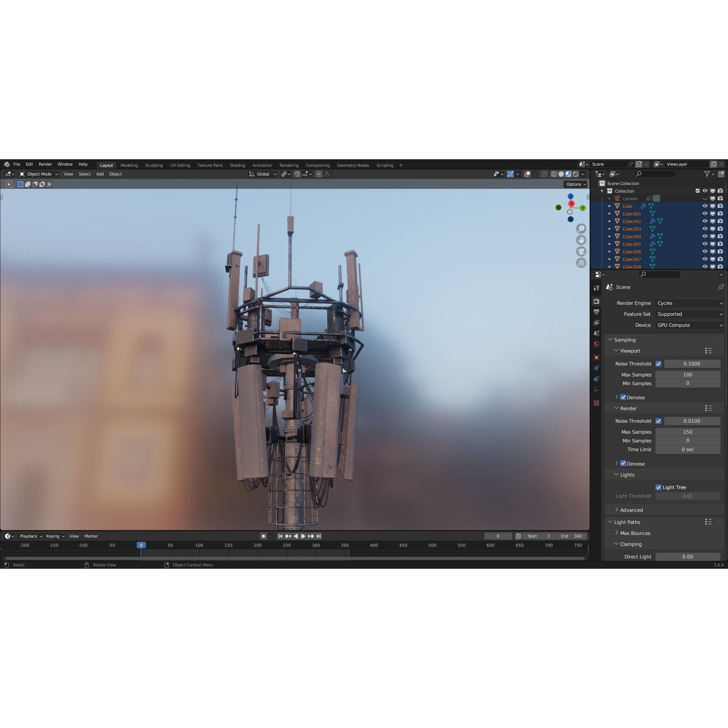Switch to the Shading workspace tab

pyautogui.click(x=237, y=165)
